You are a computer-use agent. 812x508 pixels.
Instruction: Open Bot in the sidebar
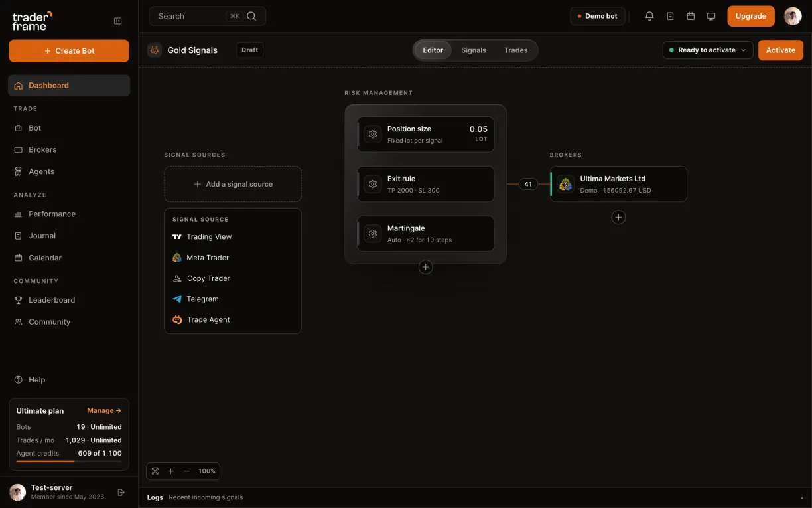click(69, 127)
